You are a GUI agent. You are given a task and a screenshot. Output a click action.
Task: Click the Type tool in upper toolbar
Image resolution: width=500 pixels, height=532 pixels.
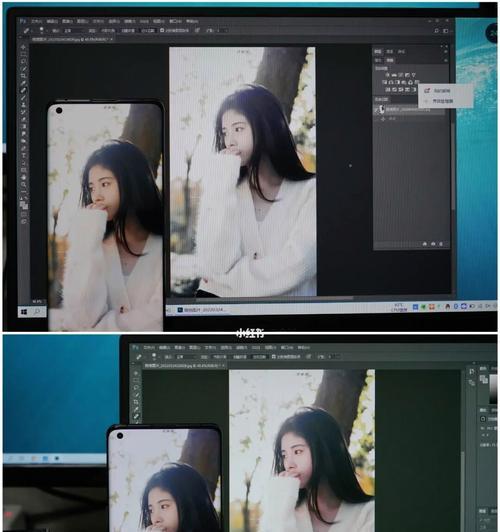24,156
